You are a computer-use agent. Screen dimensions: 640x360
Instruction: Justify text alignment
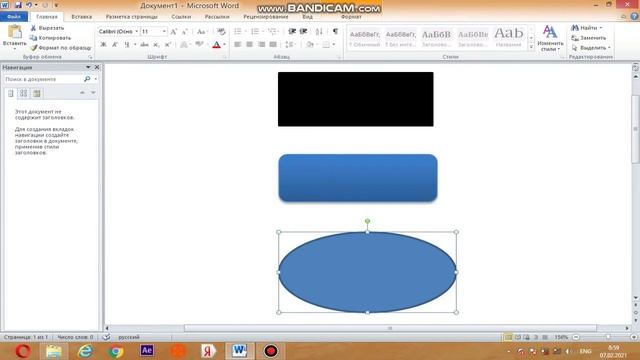coord(273,44)
